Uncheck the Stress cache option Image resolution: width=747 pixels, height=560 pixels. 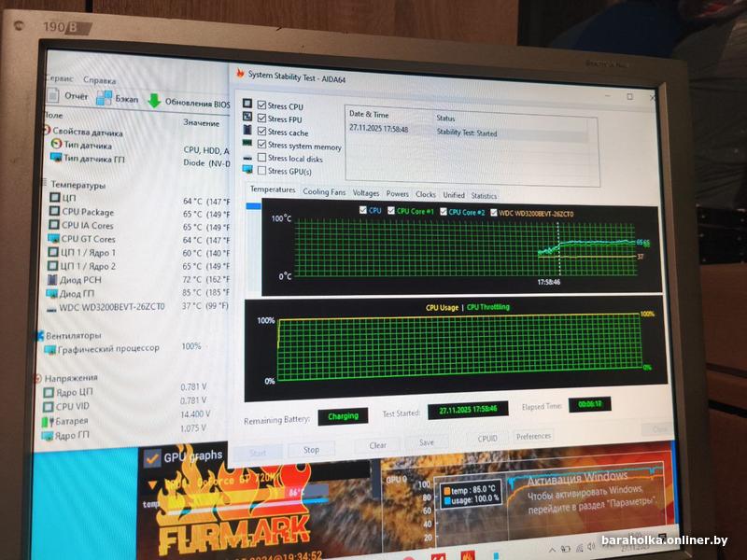click(261, 131)
